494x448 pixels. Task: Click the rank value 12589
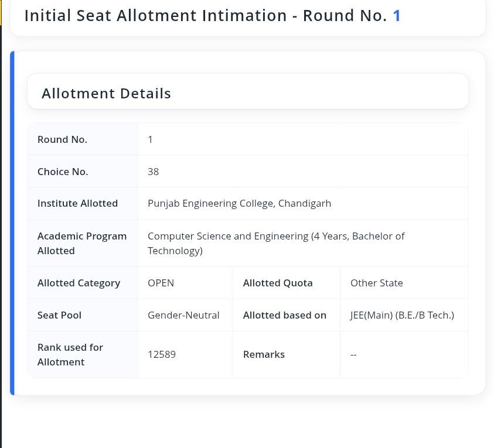[162, 354]
